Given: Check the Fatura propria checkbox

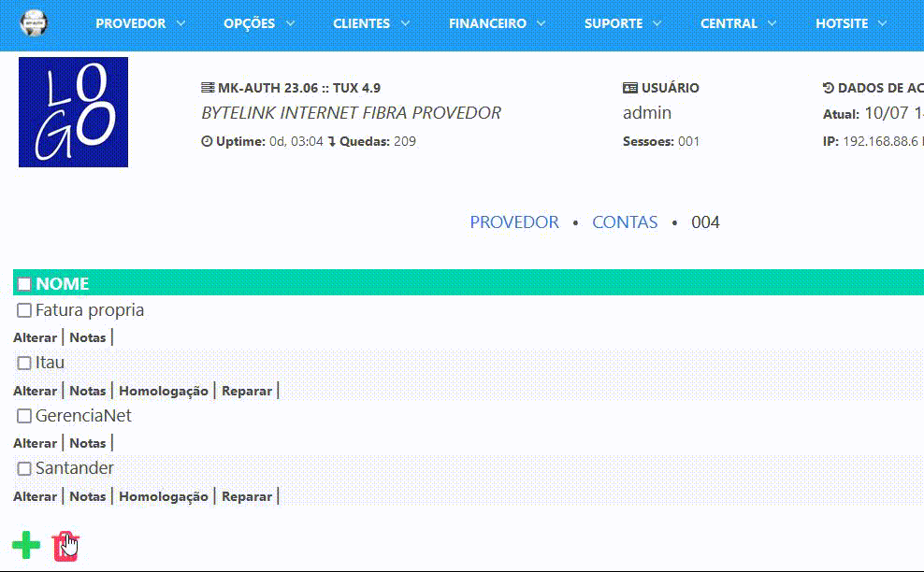Looking at the screenshot, I should coord(24,310).
